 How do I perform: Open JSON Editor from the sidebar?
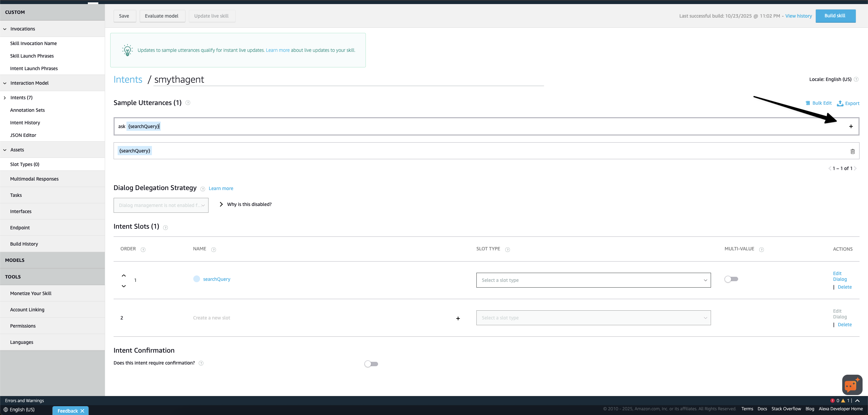23,135
